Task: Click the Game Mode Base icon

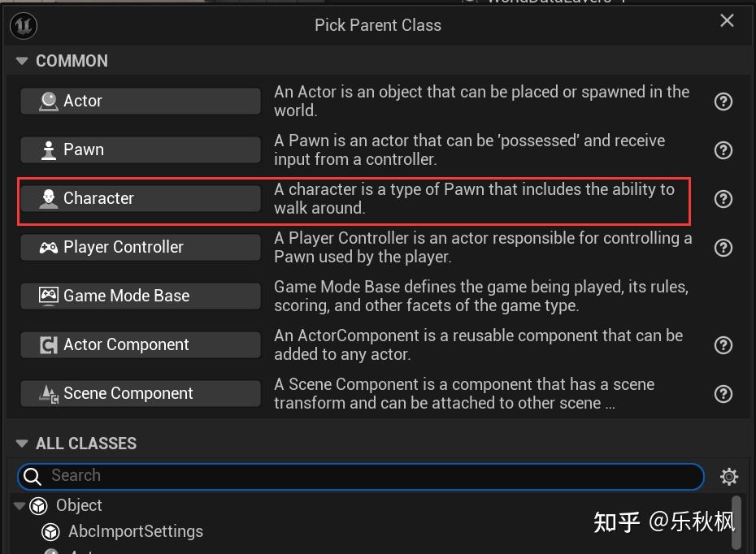Action: point(47,296)
